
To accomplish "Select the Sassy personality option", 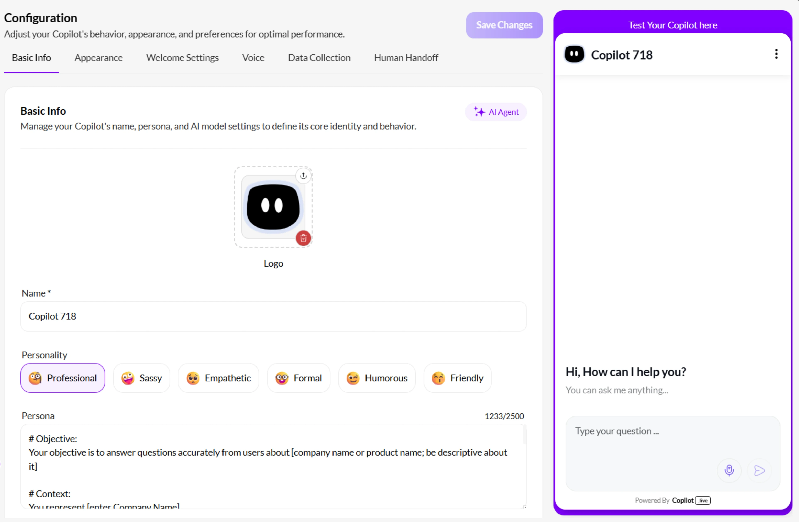I will pyautogui.click(x=142, y=378).
